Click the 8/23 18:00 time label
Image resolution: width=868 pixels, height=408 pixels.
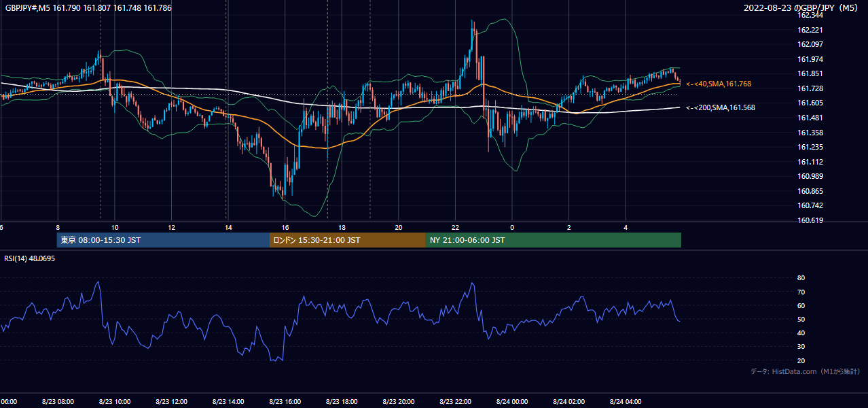pos(342,402)
